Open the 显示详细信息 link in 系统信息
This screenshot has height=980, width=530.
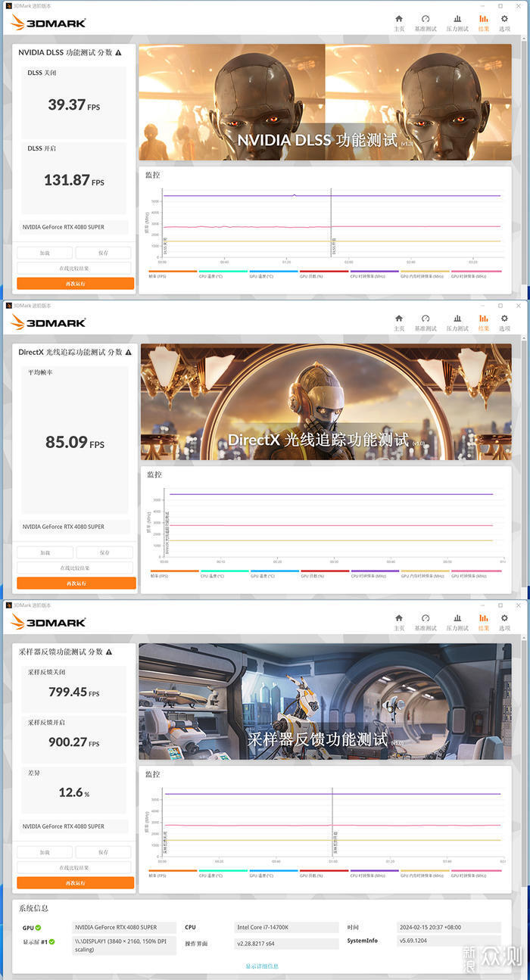tap(262, 966)
